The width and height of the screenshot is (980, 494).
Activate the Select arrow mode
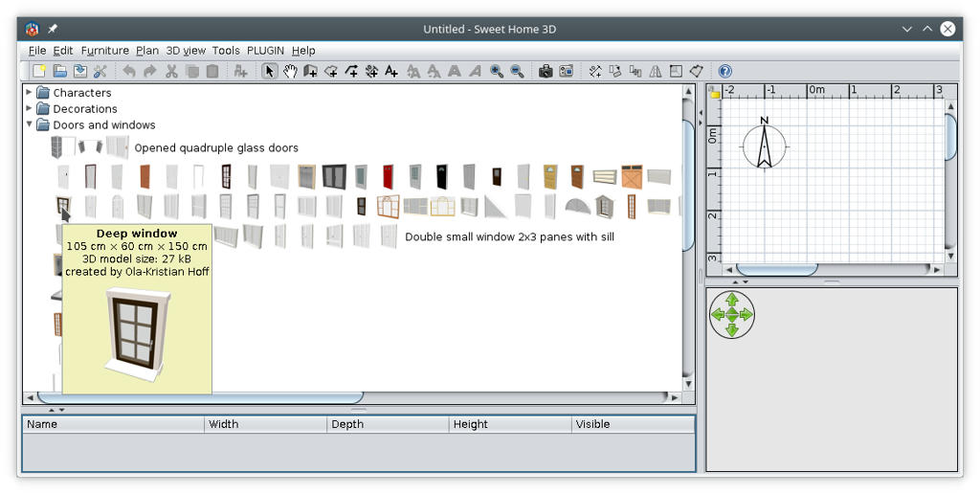click(x=269, y=71)
